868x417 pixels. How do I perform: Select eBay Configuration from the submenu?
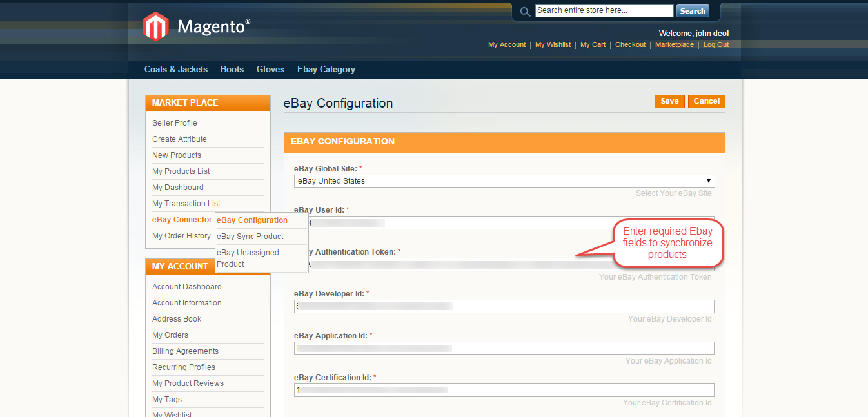pos(252,220)
